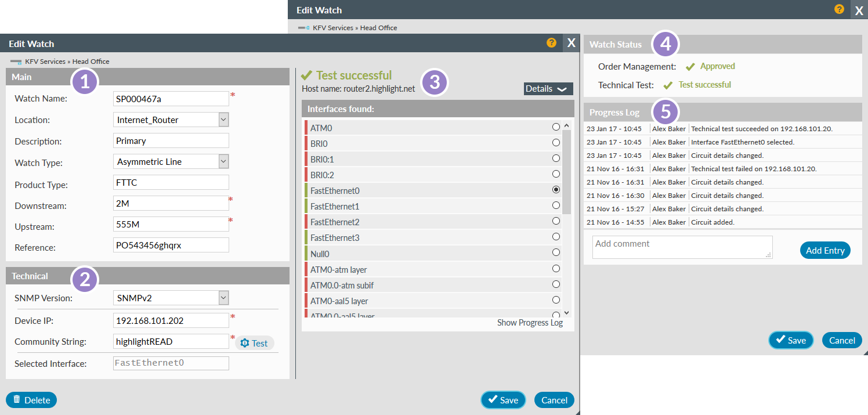Click Save in the Progress Log window

coord(791,340)
